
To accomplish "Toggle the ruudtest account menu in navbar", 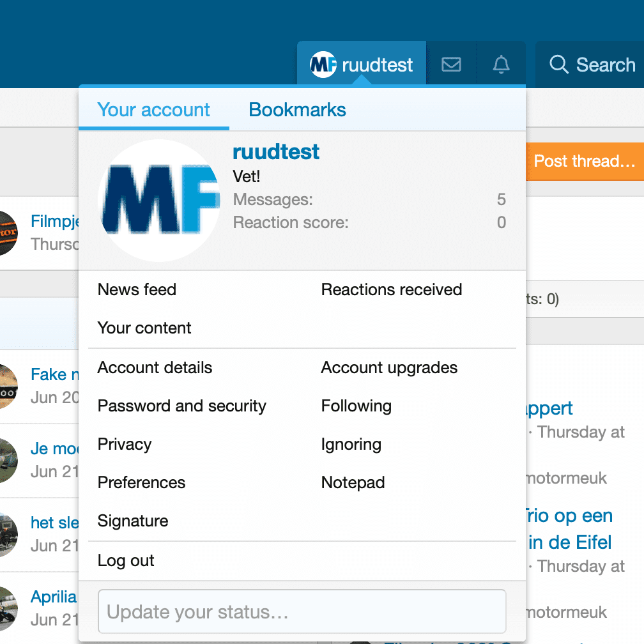I will 362,65.
